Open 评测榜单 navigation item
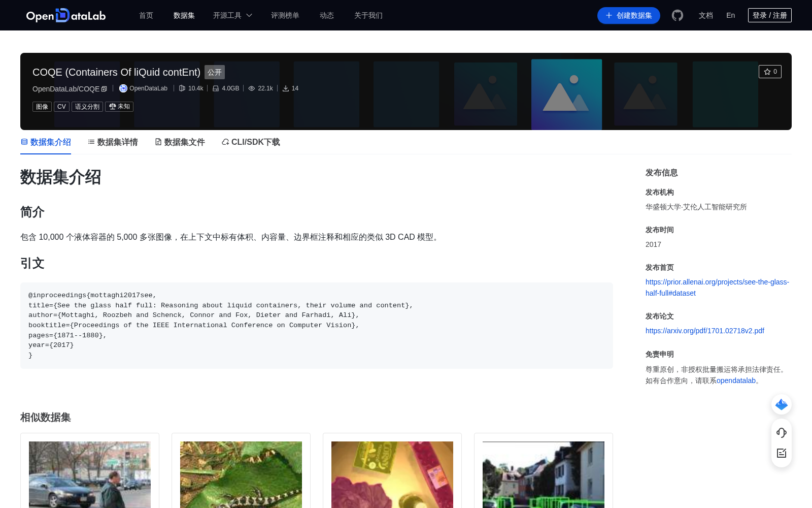Viewport: 812px width, 508px height. point(285,15)
